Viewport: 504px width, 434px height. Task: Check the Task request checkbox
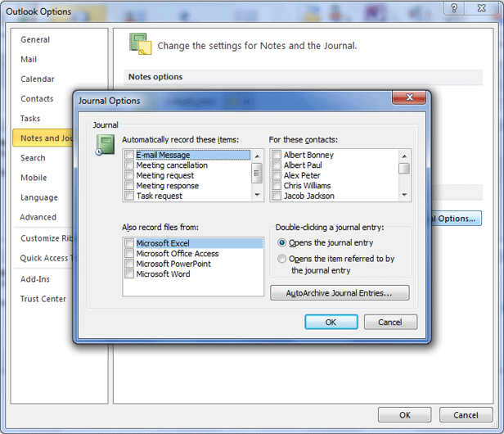(x=129, y=196)
